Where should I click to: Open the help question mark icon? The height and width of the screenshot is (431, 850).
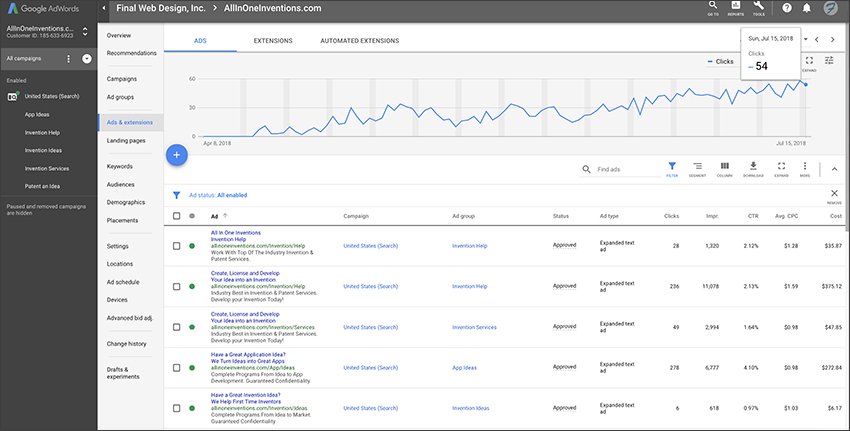(787, 8)
